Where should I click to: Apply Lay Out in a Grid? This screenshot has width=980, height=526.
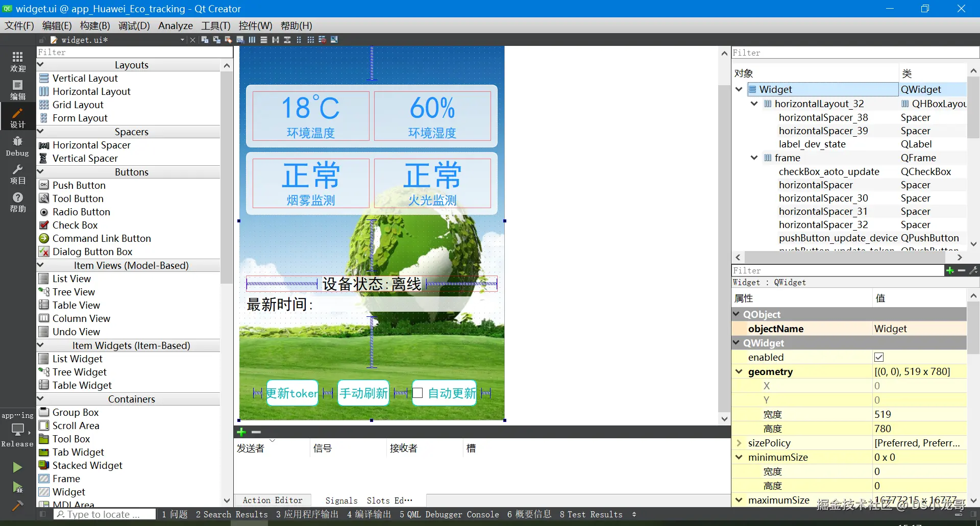tap(310, 40)
